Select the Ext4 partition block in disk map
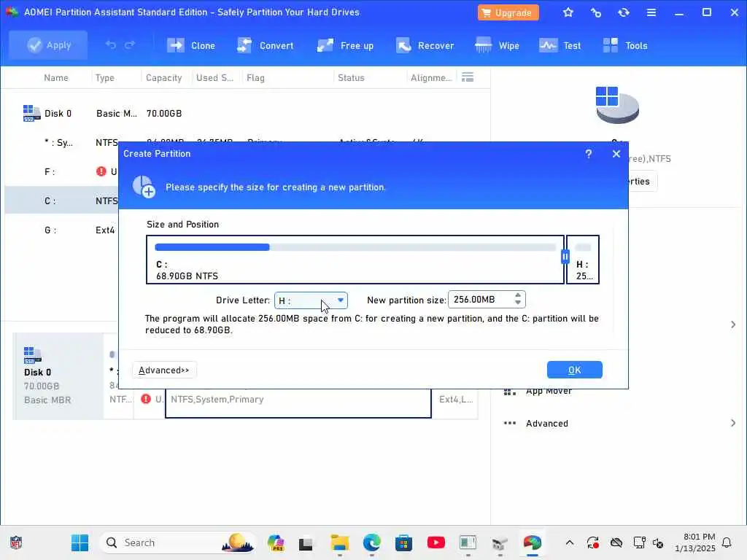747x560 pixels. (x=455, y=402)
